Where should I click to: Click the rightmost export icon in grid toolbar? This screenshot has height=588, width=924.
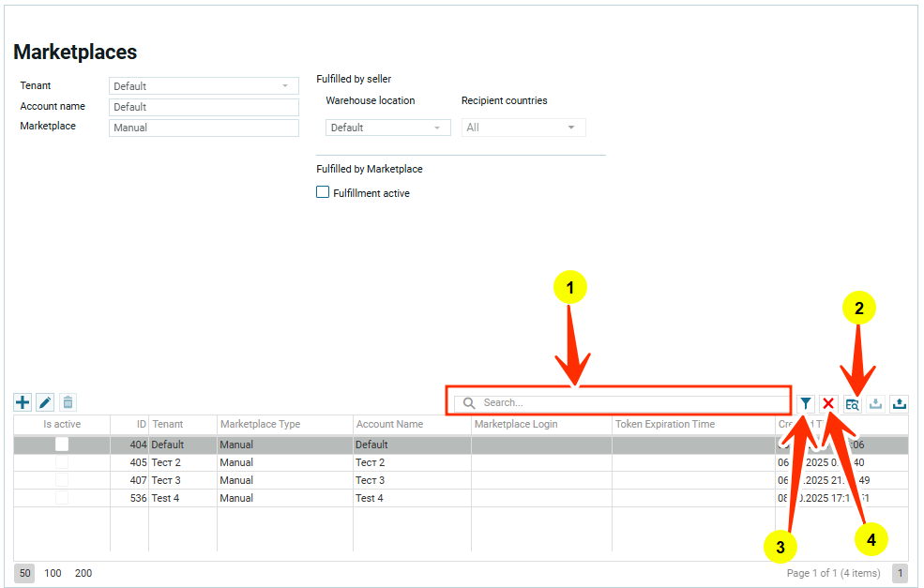point(899,403)
